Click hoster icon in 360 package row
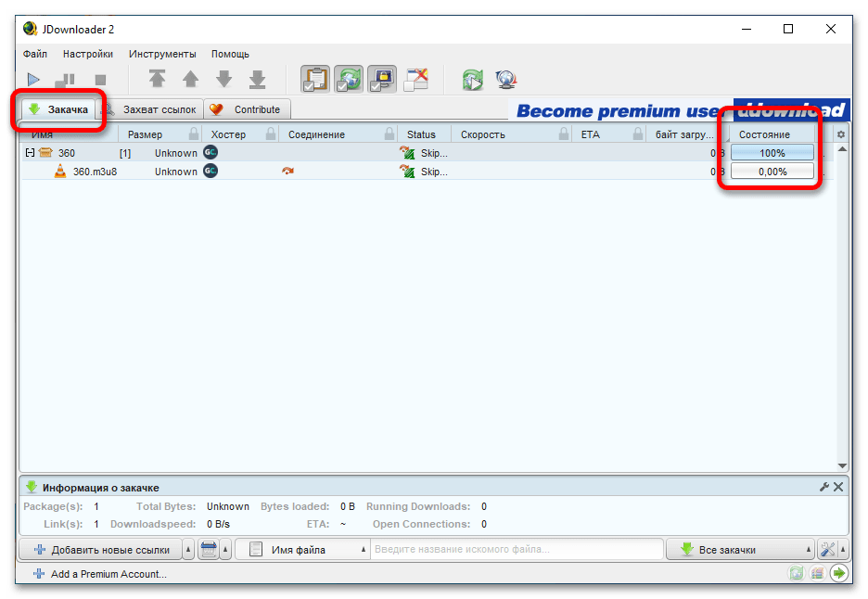 click(211, 152)
